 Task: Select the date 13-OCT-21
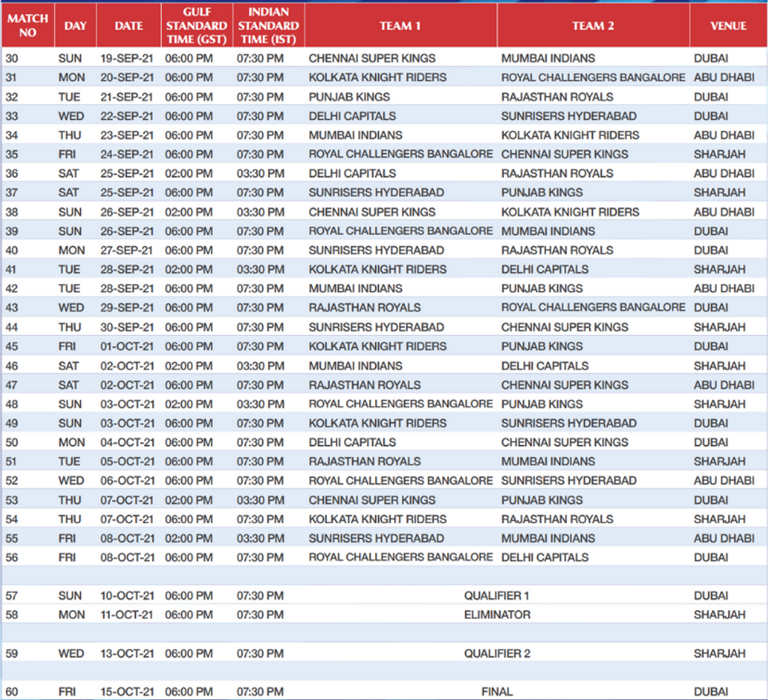[x=127, y=653]
